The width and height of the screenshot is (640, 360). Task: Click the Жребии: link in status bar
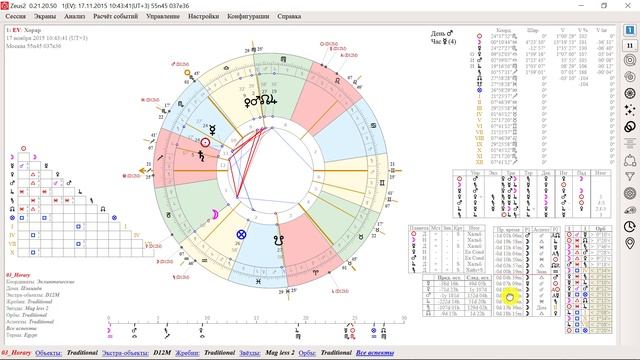point(187,353)
